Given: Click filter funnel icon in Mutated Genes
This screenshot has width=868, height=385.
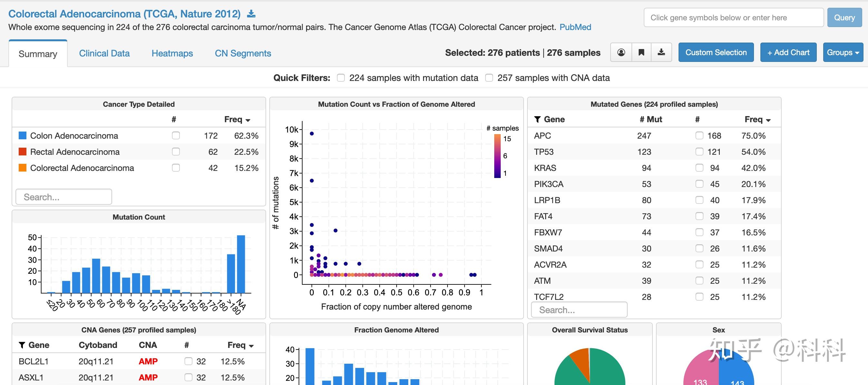Looking at the screenshot, I should point(537,119).
